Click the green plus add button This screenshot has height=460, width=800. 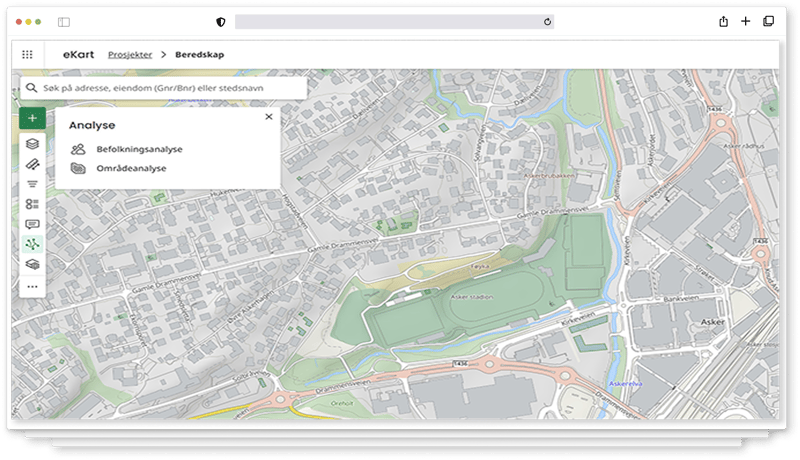pos(32,118)
